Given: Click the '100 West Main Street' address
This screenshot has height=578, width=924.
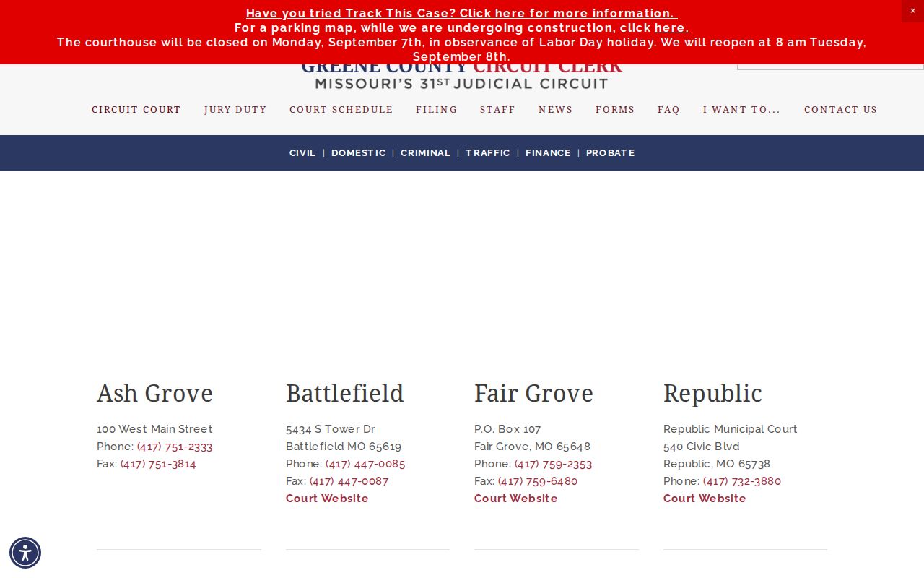Looking at the screenshot, I should [x=154, y=429].
